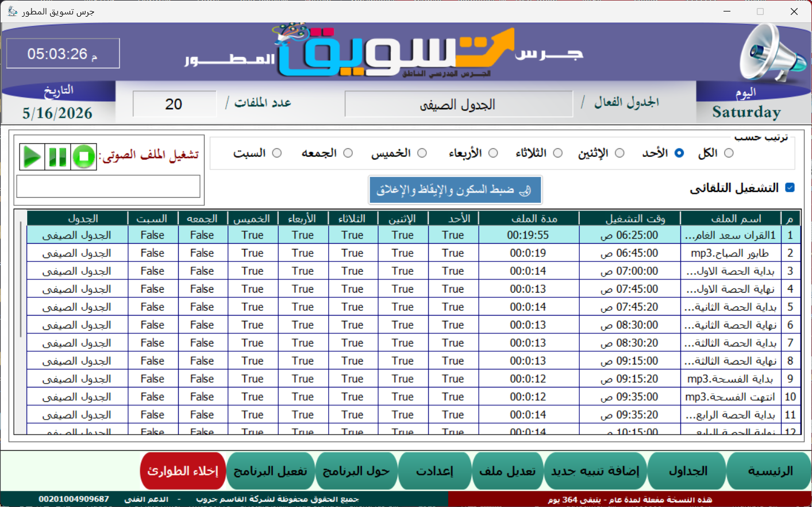Click play time 08:30:20 ص cell

pyautogui.click(x=630, y=343)
